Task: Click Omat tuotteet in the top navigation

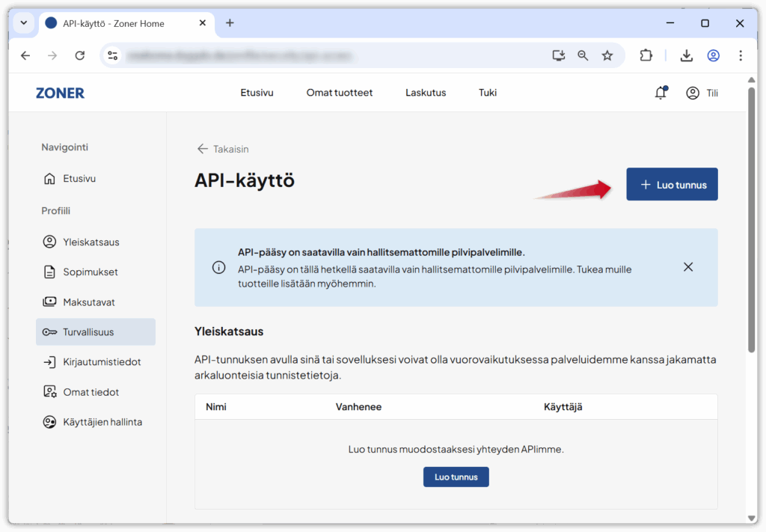Action: [x=339, y=92]
